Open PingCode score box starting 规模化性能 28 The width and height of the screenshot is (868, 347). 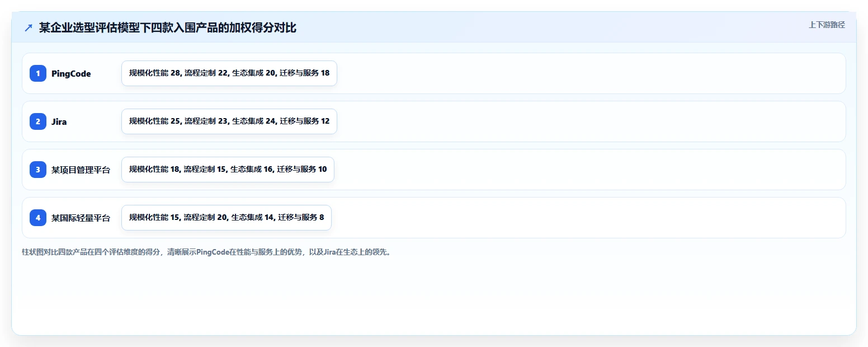click(x=229, y=73)
